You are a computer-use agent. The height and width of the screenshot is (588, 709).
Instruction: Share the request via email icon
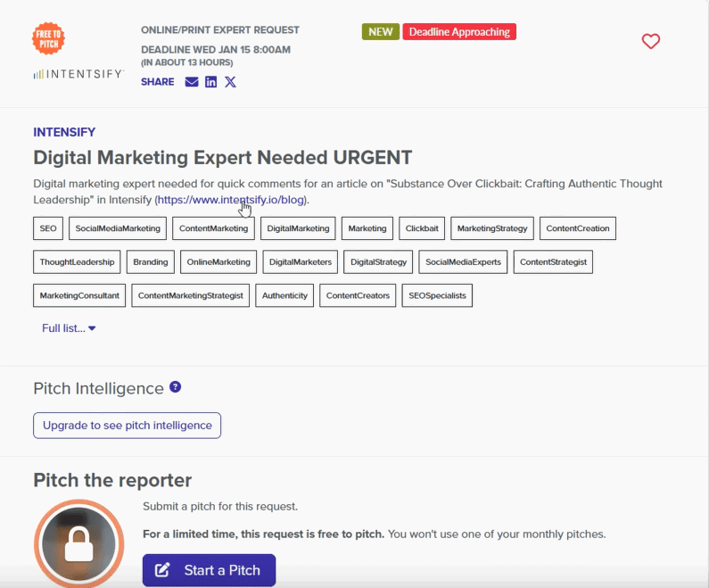pyautogui.click(x=192, y=82)
